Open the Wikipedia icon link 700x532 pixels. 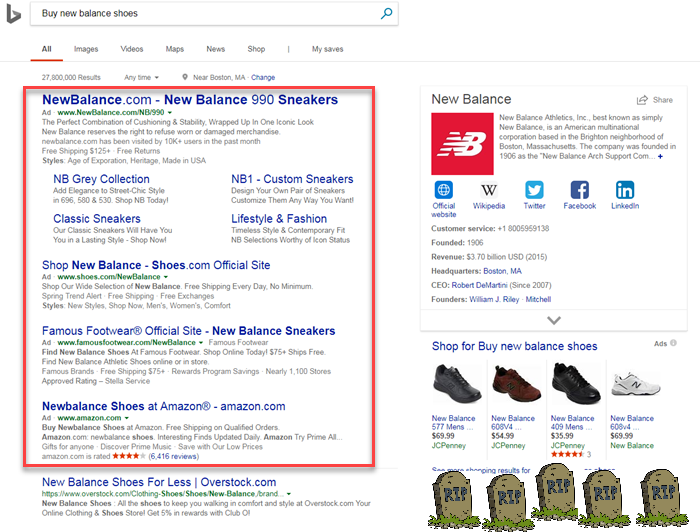click(x=489, y=190)
